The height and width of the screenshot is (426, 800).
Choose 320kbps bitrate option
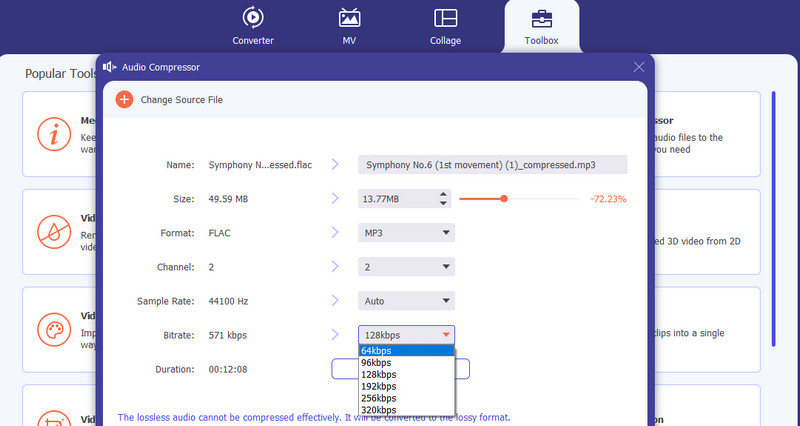pyautogui.click(x=406, y=409)
